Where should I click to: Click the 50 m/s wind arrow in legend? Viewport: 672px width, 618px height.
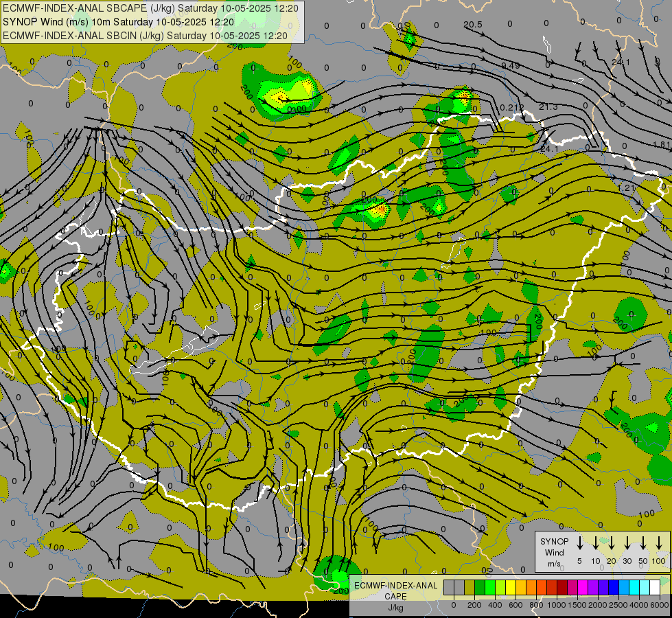(643, 543)
